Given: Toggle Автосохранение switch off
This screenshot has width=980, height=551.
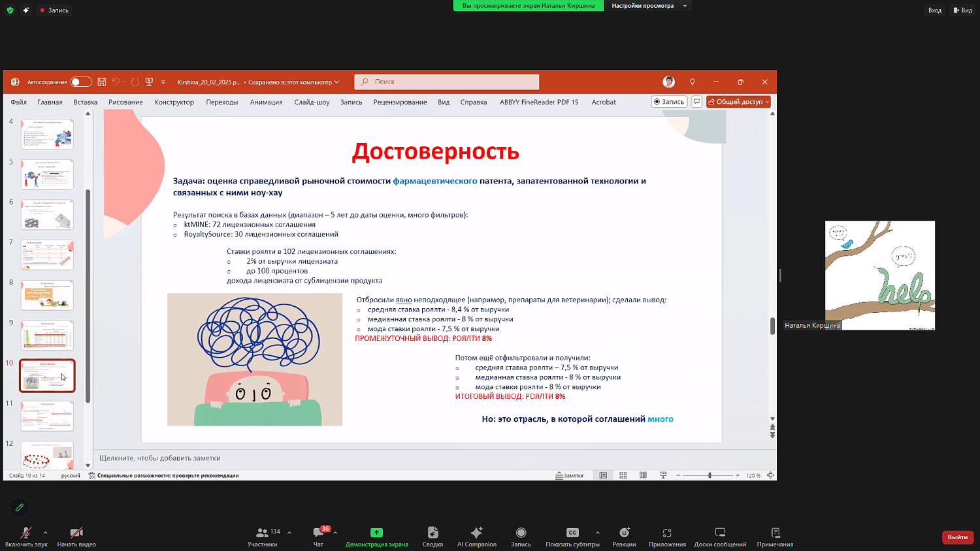Looking at the screenshot, I should [x=81, y=82].
